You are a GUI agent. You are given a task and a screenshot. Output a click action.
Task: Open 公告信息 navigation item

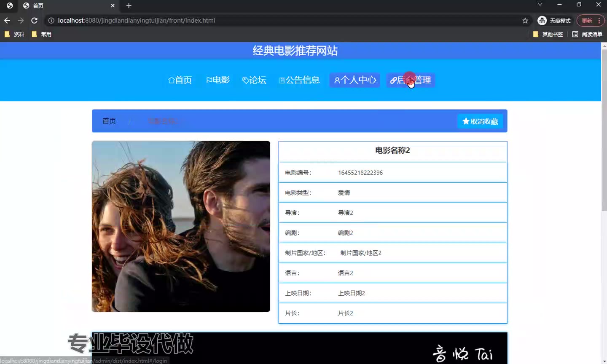(x=299, y=80)
